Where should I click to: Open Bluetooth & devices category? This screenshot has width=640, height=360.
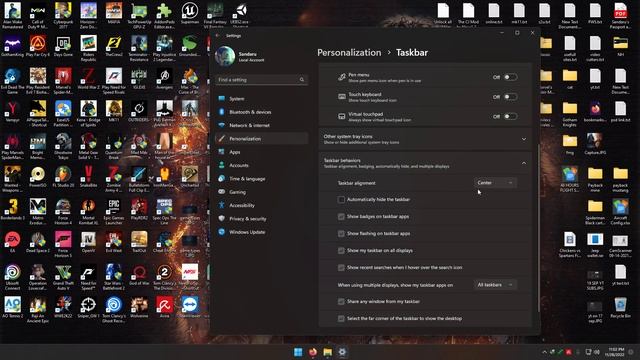(x=262, y=112)
